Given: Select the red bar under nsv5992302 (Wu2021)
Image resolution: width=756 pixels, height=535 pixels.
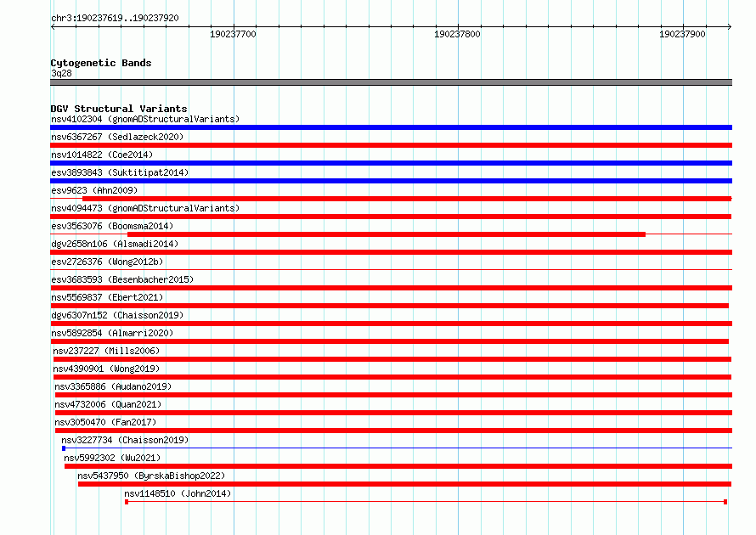Looking at the screenshot, I should [398, 466].
